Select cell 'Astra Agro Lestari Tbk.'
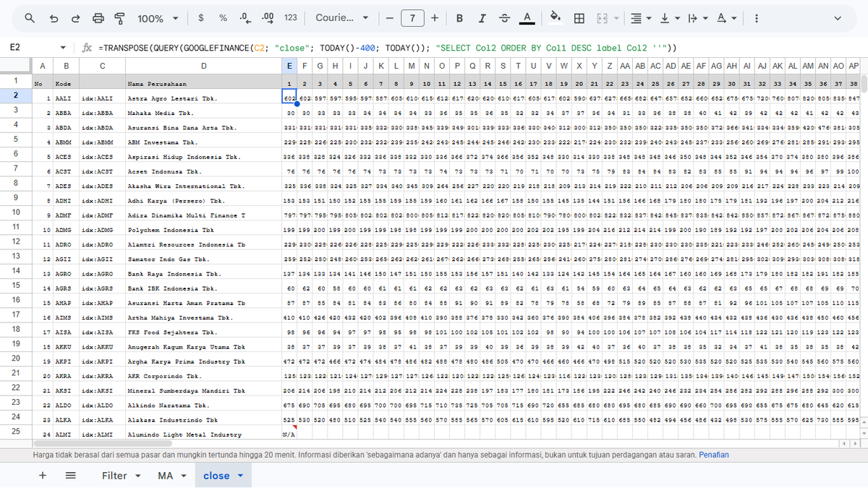 (x=203, y=98)
